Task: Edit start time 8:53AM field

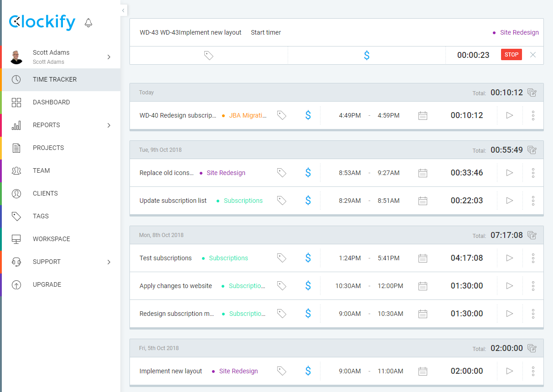Action: coord(350,173)
